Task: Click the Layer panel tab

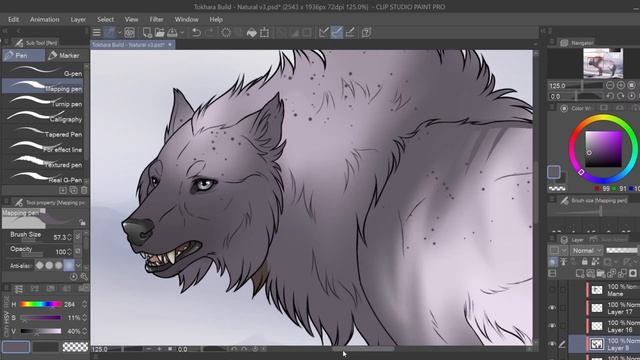Action: [x=573, y=240]
